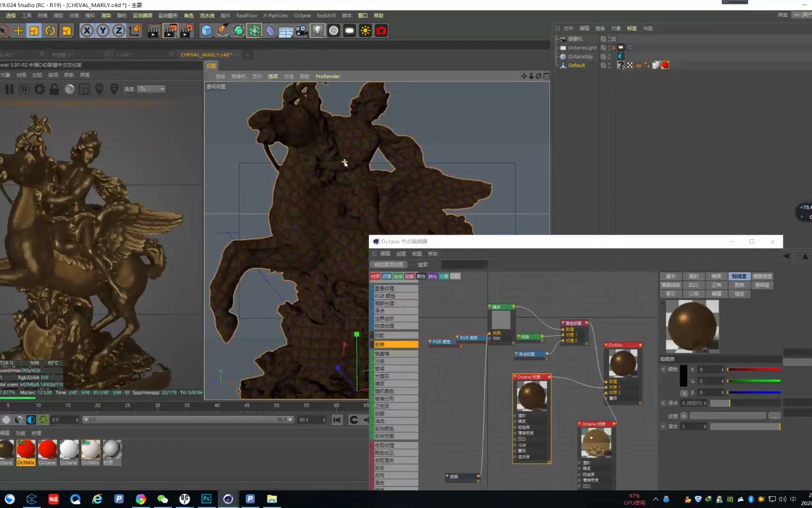Collapse the 浮点纹理 node triangle
The image size is (812, 508).
click(x=516, y=354)
